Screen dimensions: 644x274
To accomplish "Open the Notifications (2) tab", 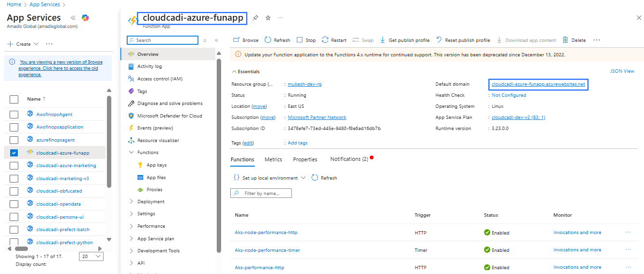I will click(x=349, y=159).
